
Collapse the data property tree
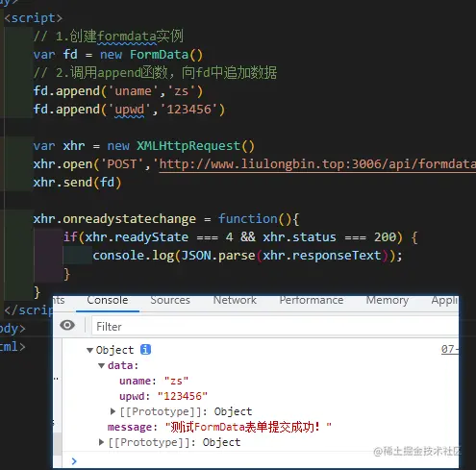point(102,365)
